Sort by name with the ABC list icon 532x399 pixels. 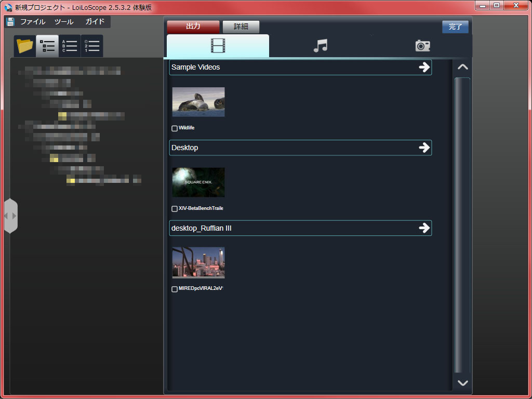point(70,46)
